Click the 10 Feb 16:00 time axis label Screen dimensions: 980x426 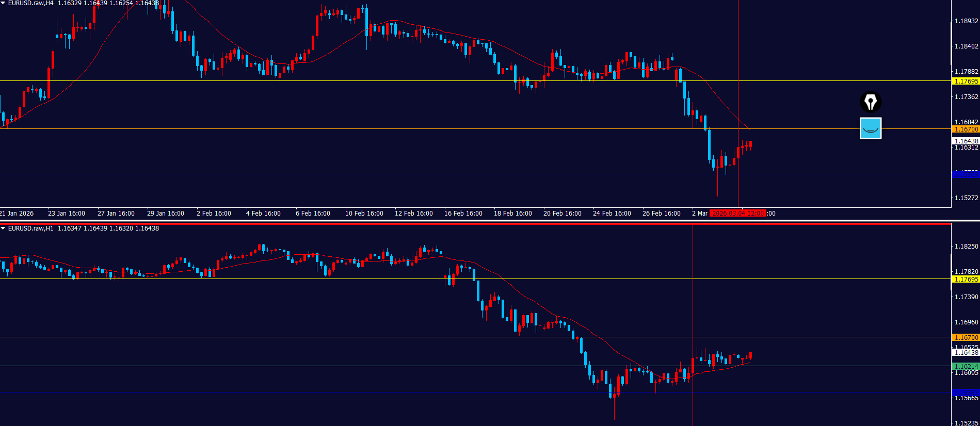pos(364,214)
